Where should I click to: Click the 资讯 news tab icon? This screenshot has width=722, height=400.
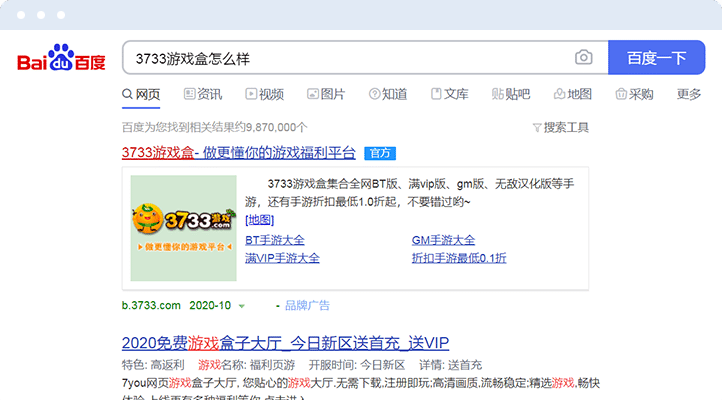(190, 94)
